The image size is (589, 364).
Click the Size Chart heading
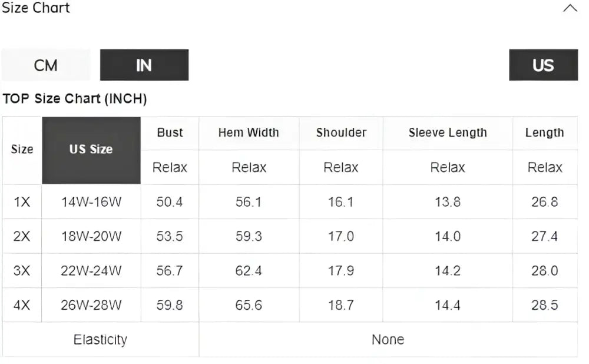(x=36, y=8)
